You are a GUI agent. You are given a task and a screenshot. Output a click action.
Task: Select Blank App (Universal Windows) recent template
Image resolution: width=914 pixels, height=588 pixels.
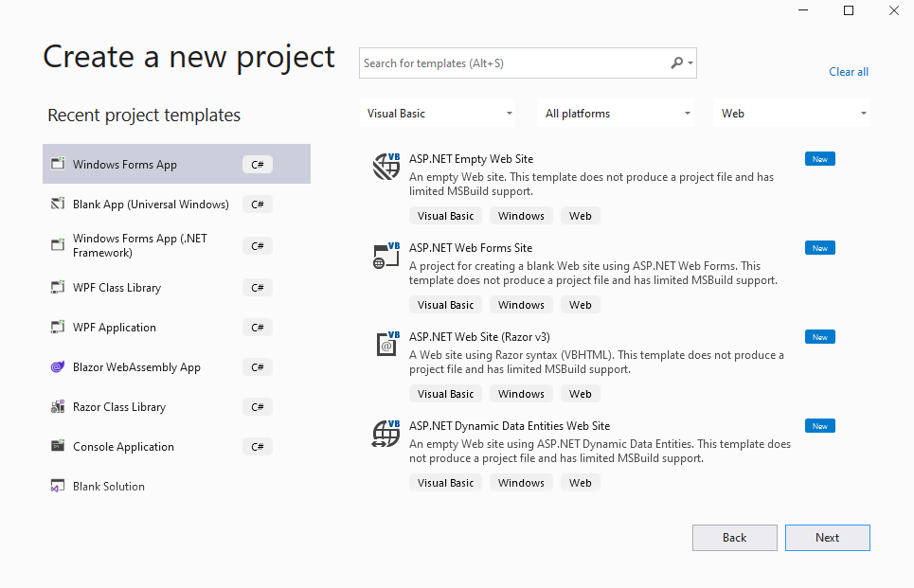coord(176,204)
